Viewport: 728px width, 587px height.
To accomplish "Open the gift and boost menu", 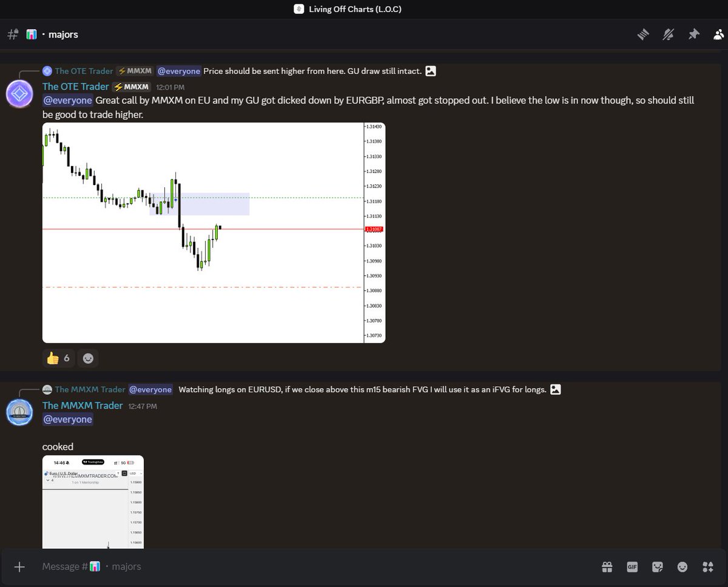I will [x=607, y=566].
